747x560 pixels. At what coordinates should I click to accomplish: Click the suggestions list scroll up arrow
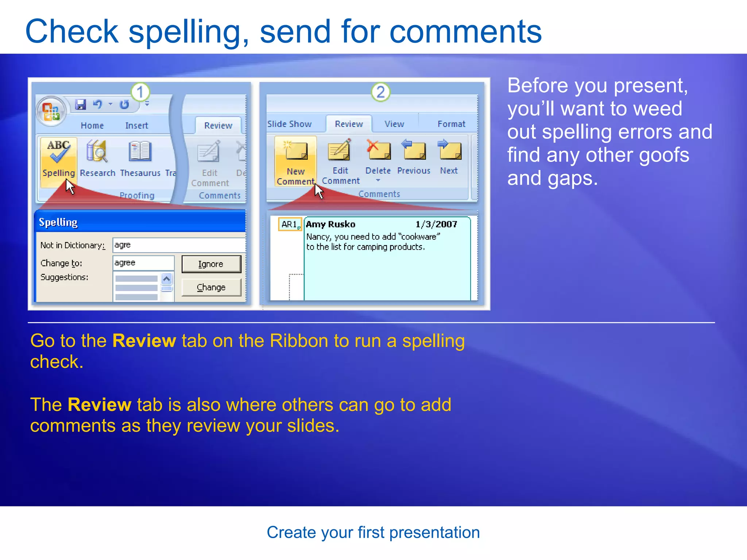tap(167, 279)
